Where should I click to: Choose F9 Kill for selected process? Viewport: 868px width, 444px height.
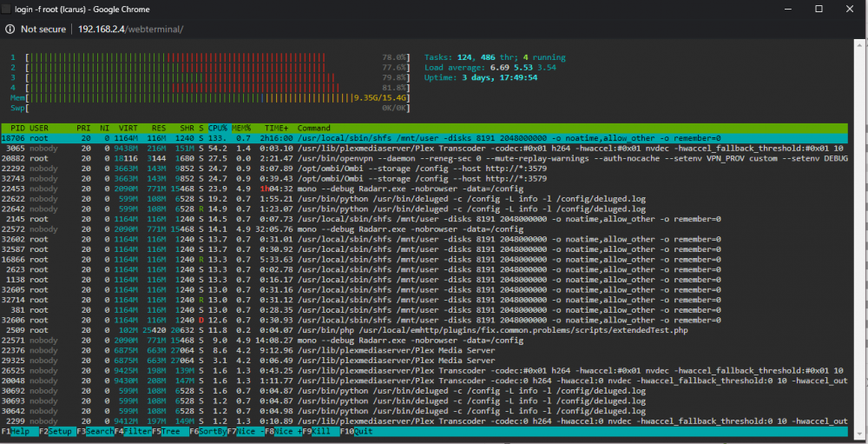[320, 431]
